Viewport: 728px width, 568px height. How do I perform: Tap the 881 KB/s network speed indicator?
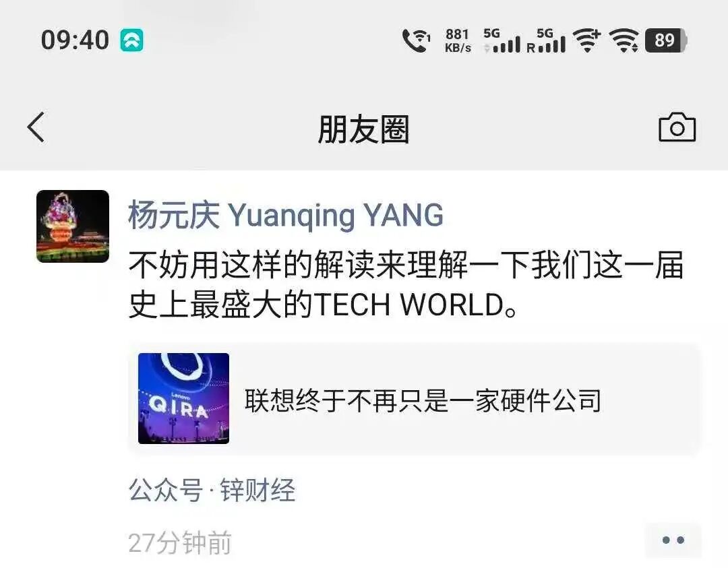pyautogui.click(x=458, y=40)
